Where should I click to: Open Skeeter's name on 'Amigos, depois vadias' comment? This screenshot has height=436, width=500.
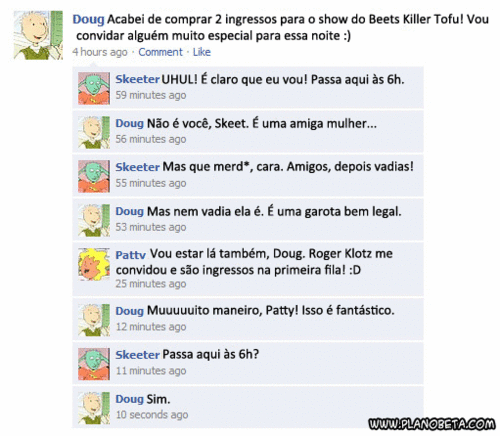[137, 167]
